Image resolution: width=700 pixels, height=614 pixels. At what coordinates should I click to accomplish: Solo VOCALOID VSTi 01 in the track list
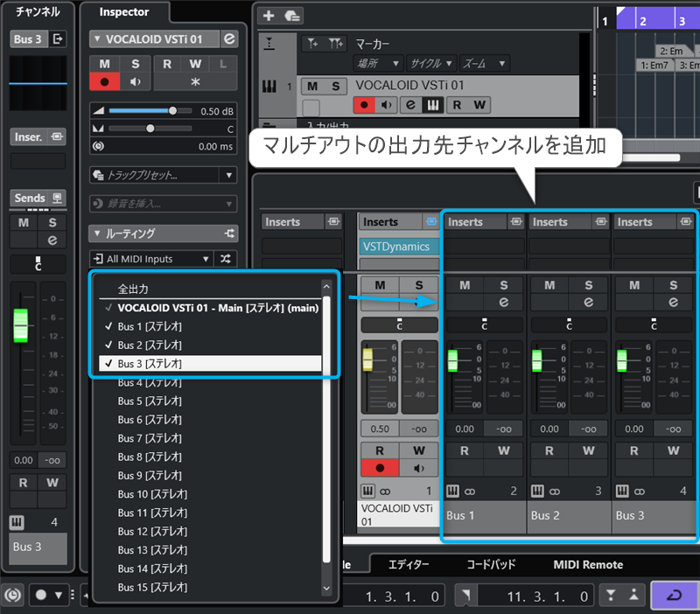[336, 86]
